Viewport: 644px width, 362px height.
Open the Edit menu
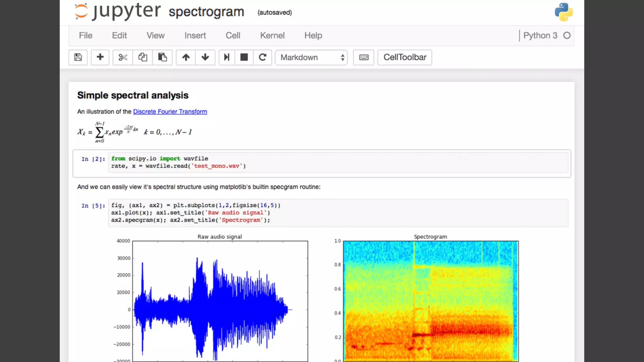pos(119,36)
